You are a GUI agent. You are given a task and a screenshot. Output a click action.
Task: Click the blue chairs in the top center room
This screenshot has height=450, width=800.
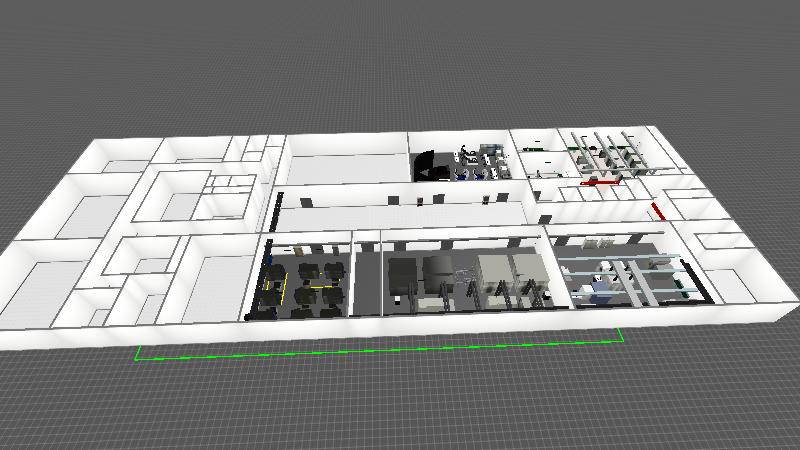[470, 174]
